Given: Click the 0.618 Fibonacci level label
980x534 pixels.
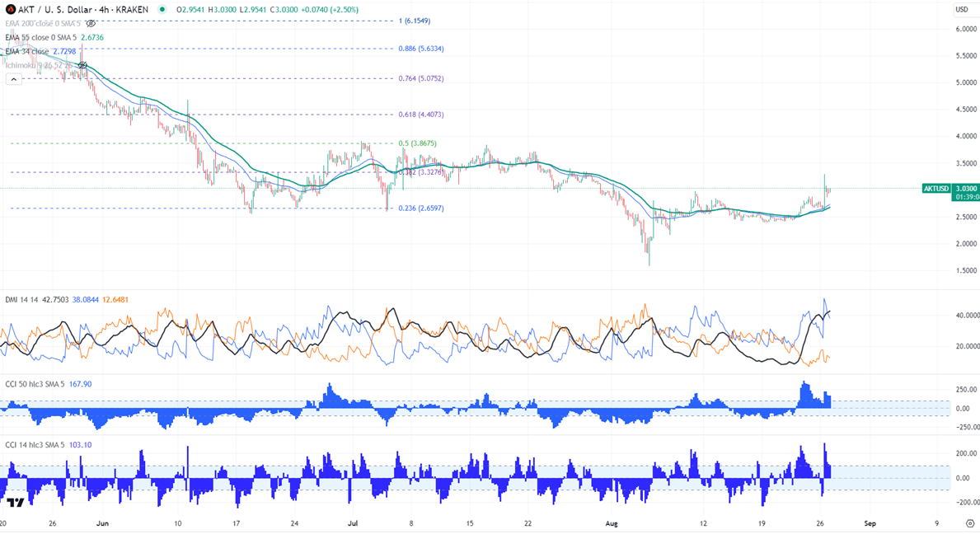Looking at the screenshot, I should (421, 115).
